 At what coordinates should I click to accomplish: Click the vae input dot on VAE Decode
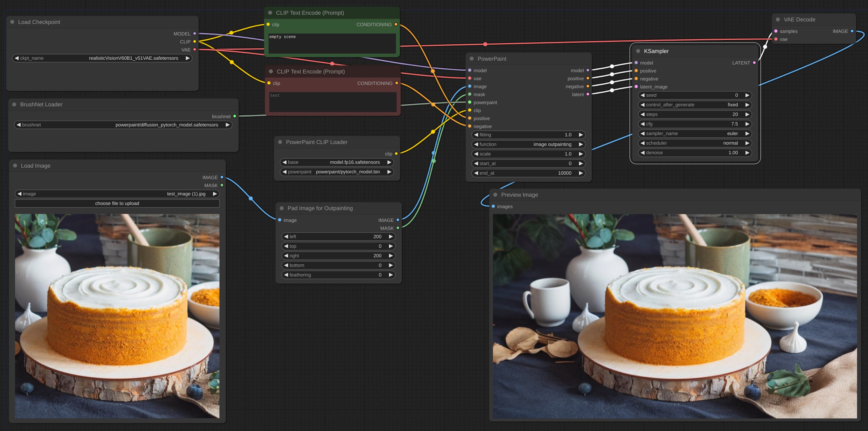[776, 39]
